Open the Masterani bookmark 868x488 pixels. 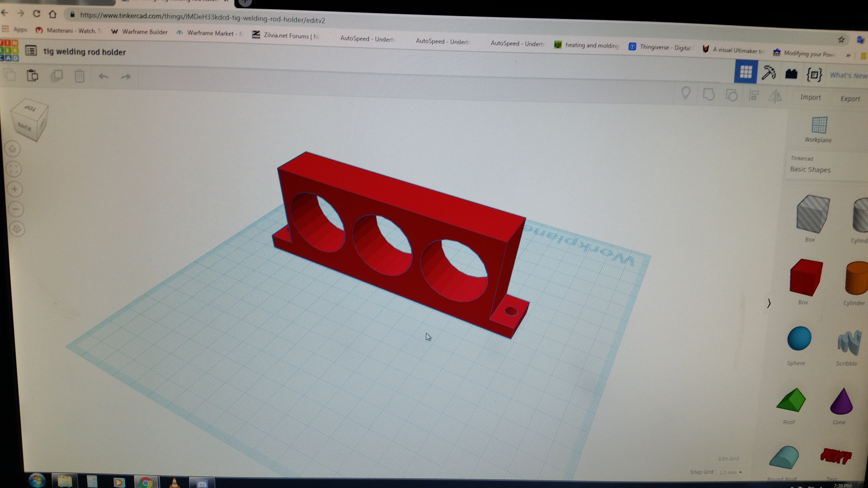point(68,30)
